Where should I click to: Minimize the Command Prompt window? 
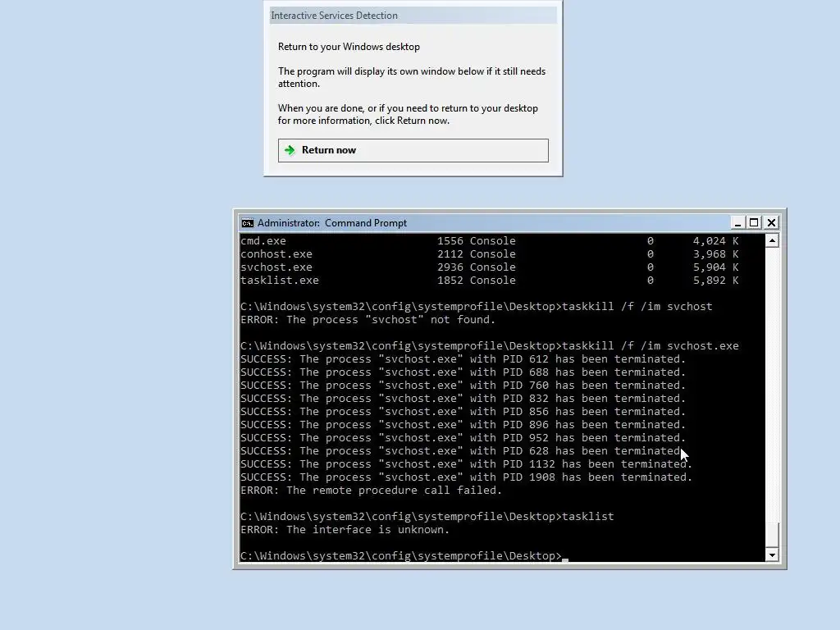click(737, 222)
